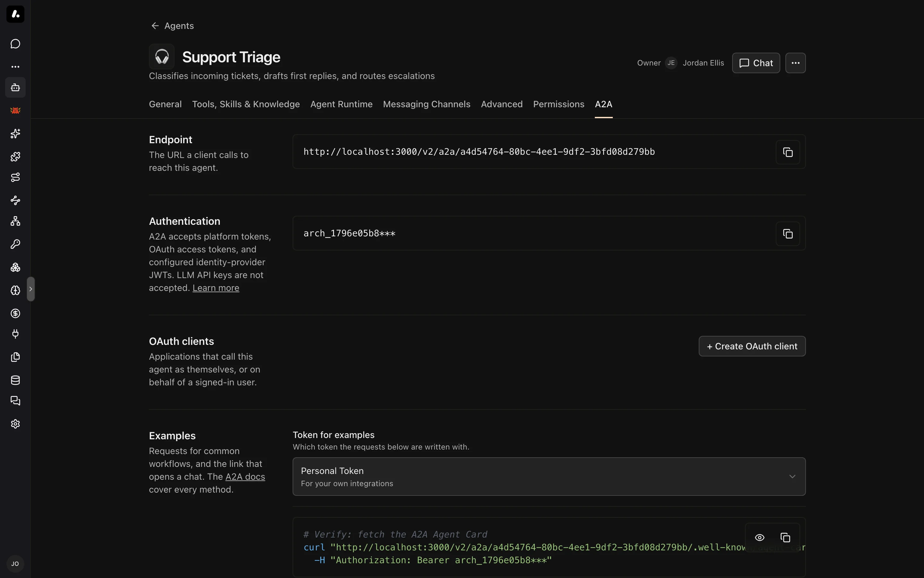Click the Chat button

click(x=756, y=63)
